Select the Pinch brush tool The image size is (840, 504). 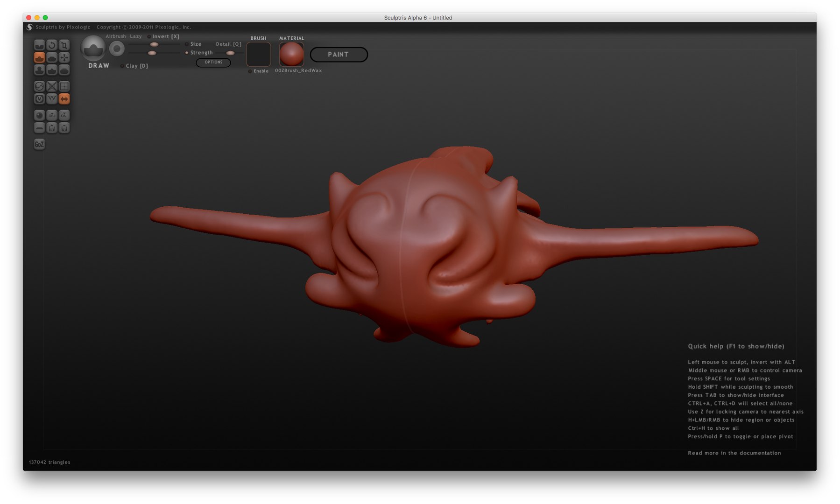coord(52,70)
